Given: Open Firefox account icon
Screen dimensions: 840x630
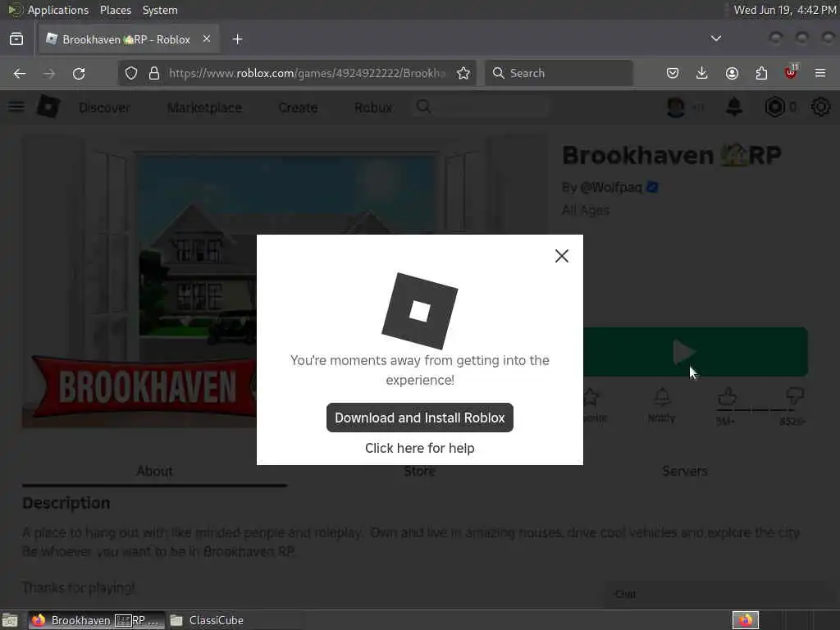Looking at the screenshot, I should [732, 73].
